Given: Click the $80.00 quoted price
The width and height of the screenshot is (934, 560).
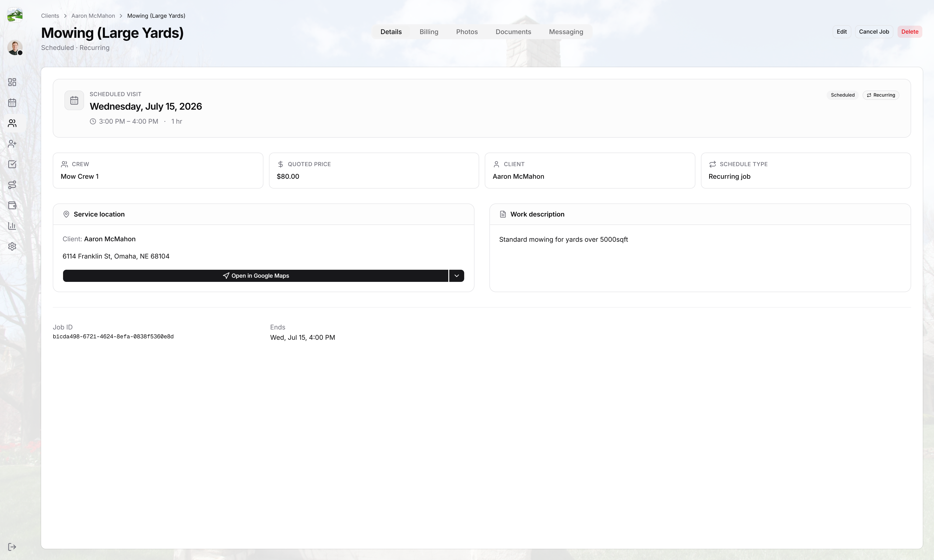Looking at the screenshot, I should pyautogui.click(x=288, y=177).
